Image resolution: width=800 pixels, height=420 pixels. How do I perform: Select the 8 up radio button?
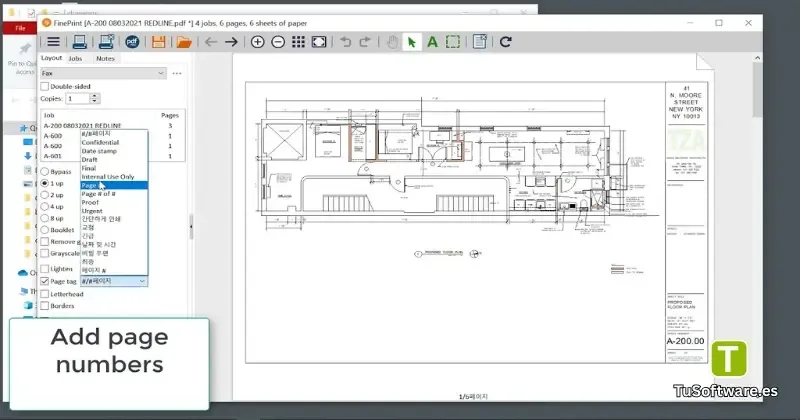click(45, 218)
